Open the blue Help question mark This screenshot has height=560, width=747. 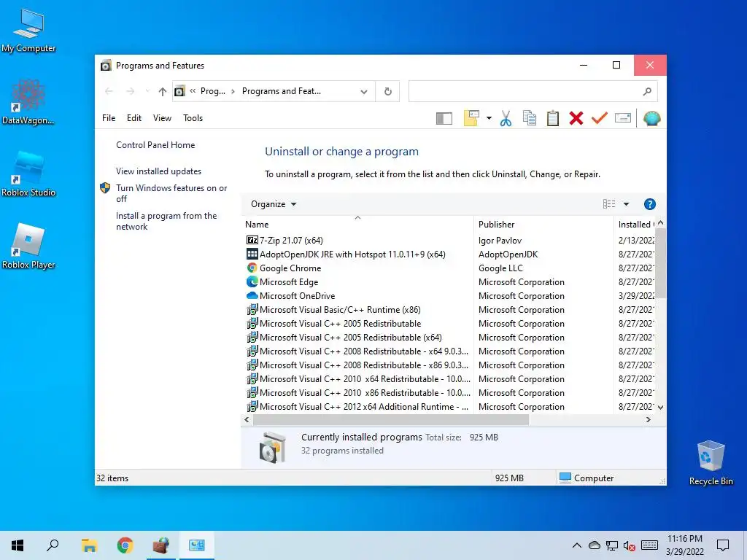[x=649, y=204]
